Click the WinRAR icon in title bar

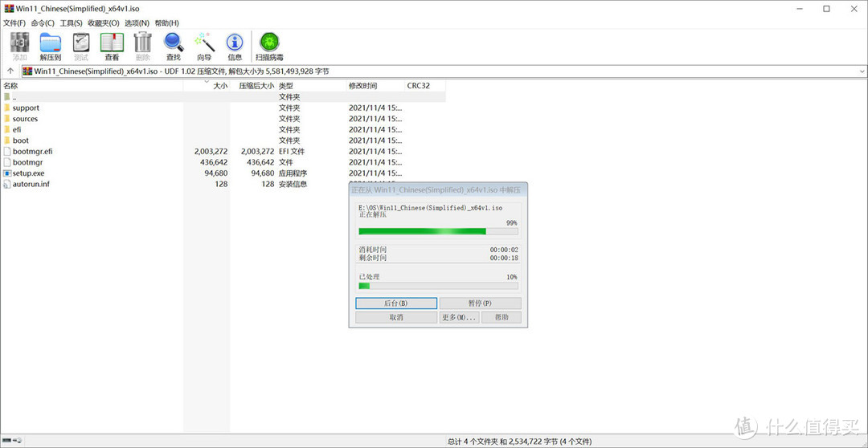pos(10,8)
